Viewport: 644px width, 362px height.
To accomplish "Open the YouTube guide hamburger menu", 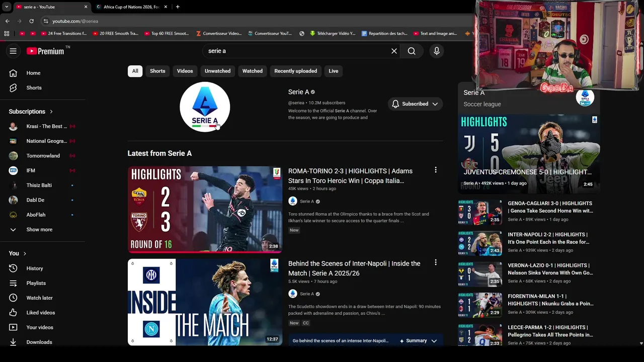I will point(13,51).
